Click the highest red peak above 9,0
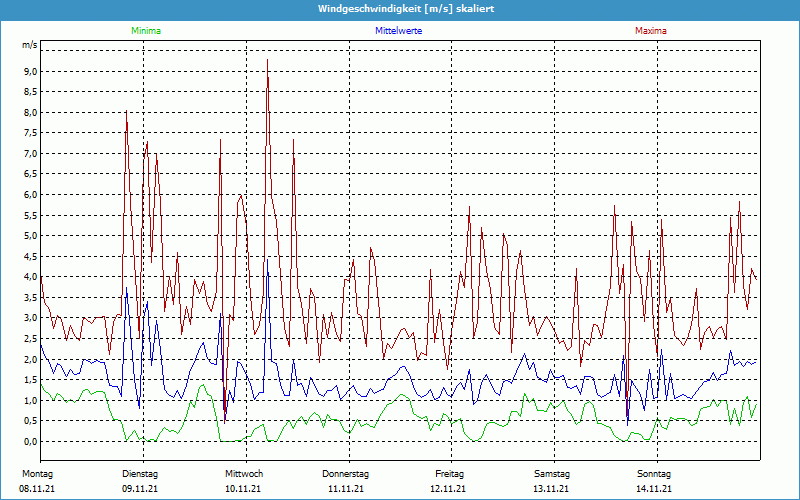 tap(267, 60)
